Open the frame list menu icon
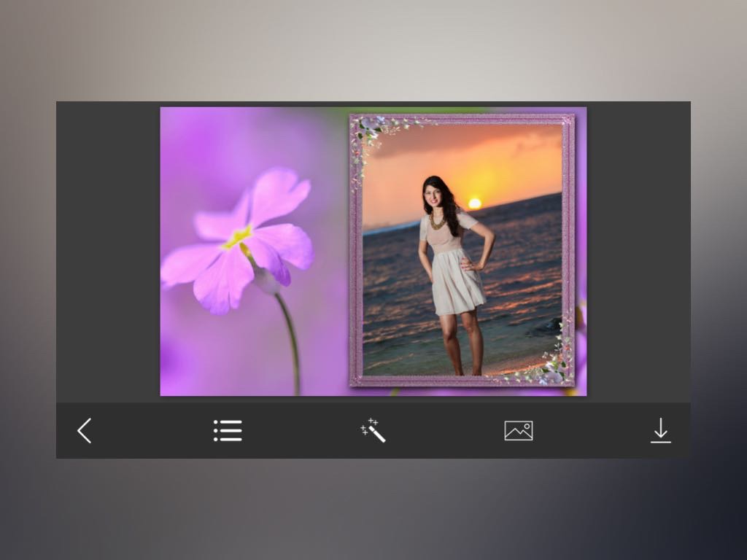This screenshot has height=560, width=747. click(x=228, y=431)
